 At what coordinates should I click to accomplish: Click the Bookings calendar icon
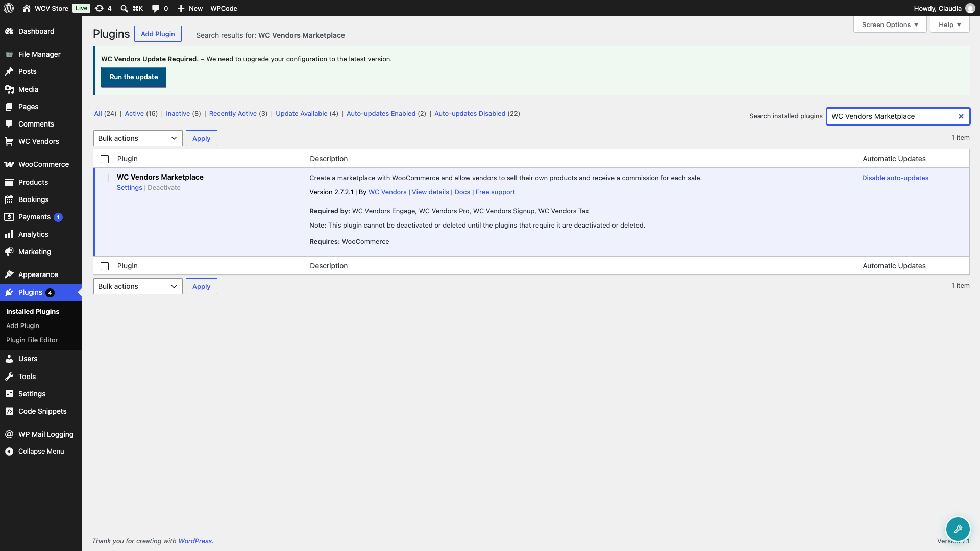point(9,199)
